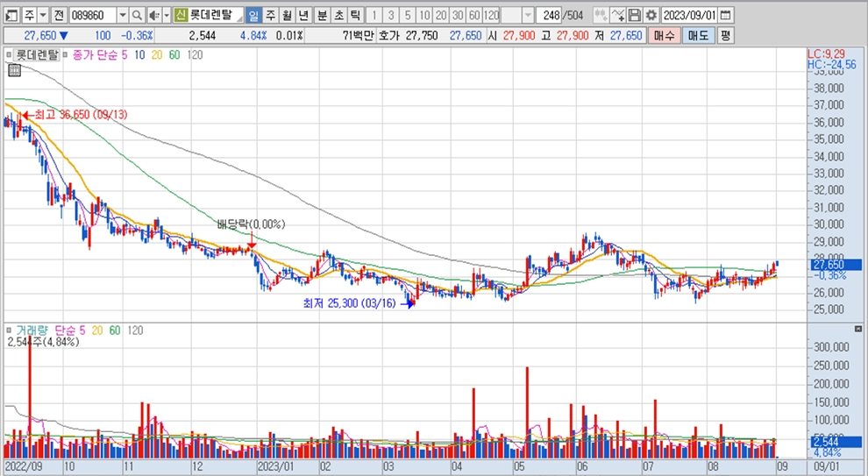This screenshot has width=868, height=476.
Task: Switch chart to 분 (minute) period
Action: (322, 16)
